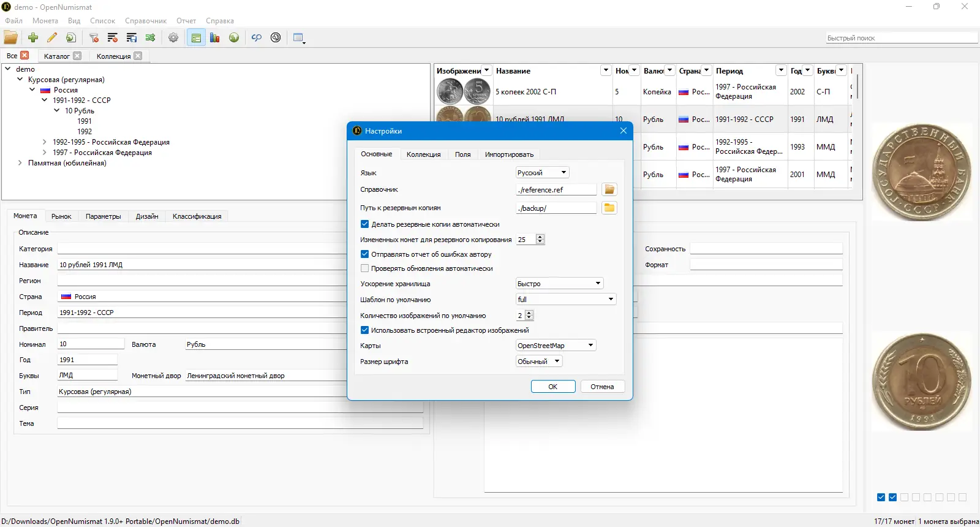Switch to the Поля settings tab
980x527 pixels.
pyautogui.click(x=463, y=154)
